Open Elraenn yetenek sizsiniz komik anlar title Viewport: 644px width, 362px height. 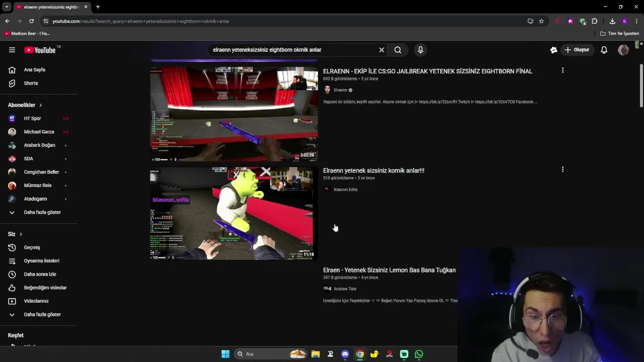(x=373, y=171)
